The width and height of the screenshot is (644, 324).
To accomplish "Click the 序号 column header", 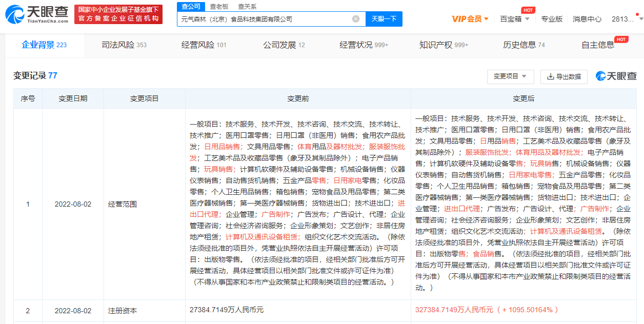I will click(x=28, y=98).
